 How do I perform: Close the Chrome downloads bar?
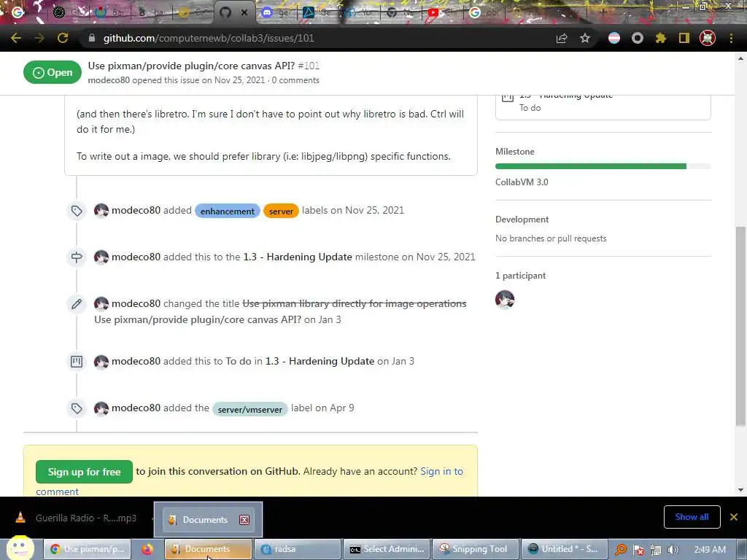(x=734, y=517)
